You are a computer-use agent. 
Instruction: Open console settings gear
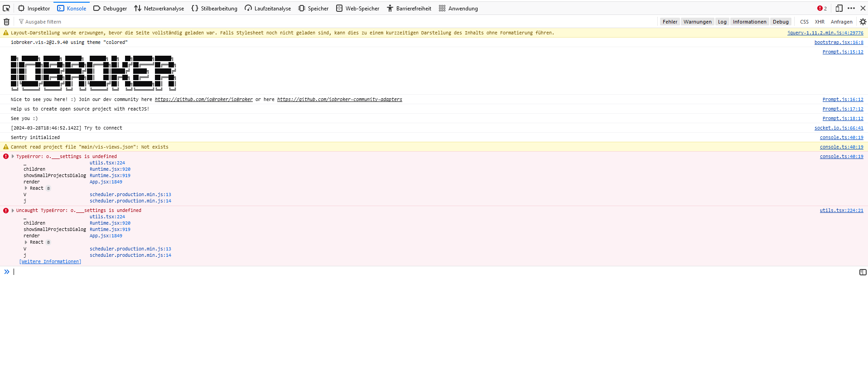coord(863,22)
